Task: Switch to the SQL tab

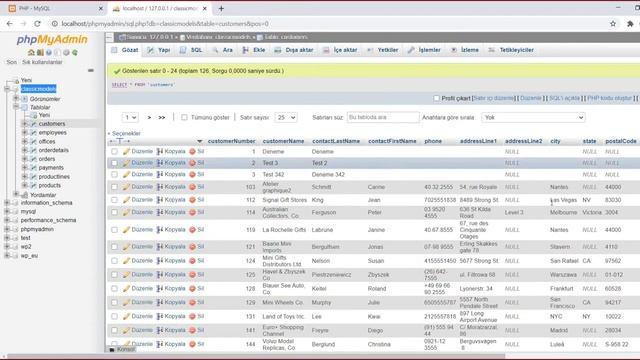Action: click(191, 50)
